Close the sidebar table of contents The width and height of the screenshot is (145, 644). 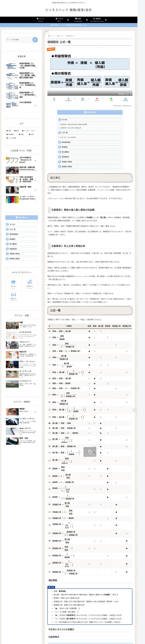point(22,217)
